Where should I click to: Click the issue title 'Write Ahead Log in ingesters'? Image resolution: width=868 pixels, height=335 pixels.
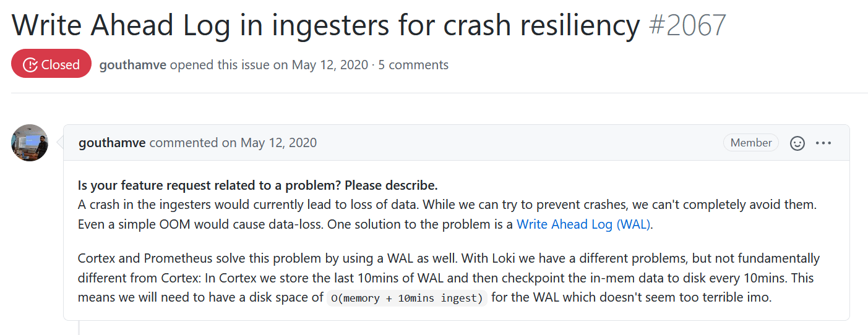(x=325, y=25)
